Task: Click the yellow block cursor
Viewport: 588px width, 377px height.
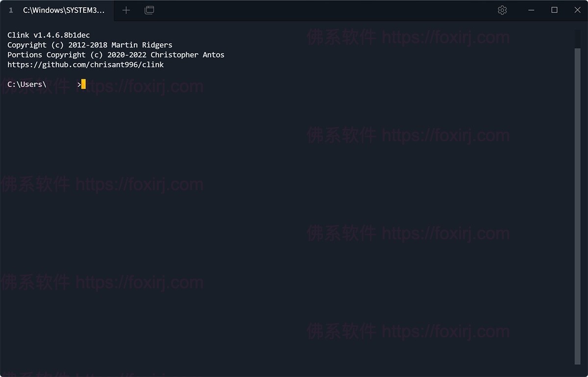Action: click(x=84, y=84)
